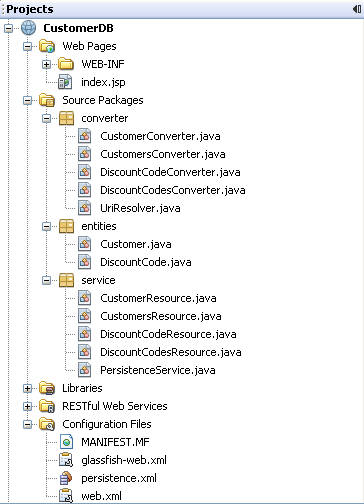The height and width of the screenshot is (504, 364).
Task: Collapse the CustomerDB project node
Action: (9, 28)
